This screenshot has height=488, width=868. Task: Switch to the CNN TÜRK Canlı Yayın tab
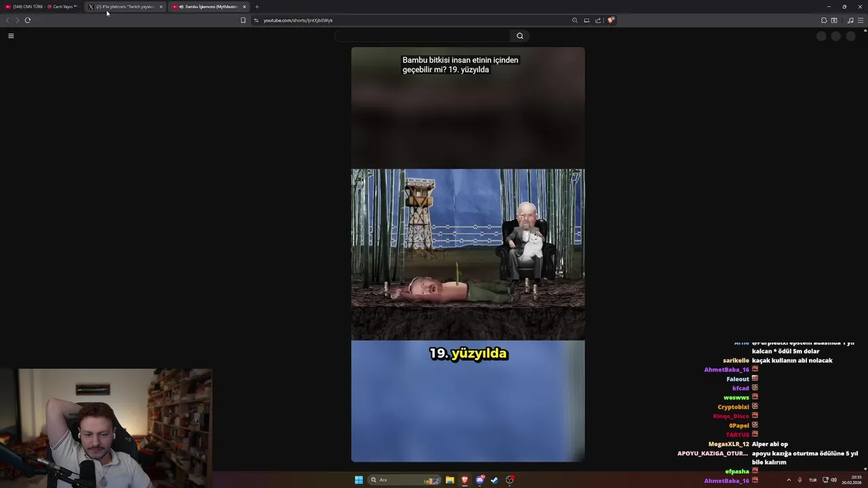41,7
